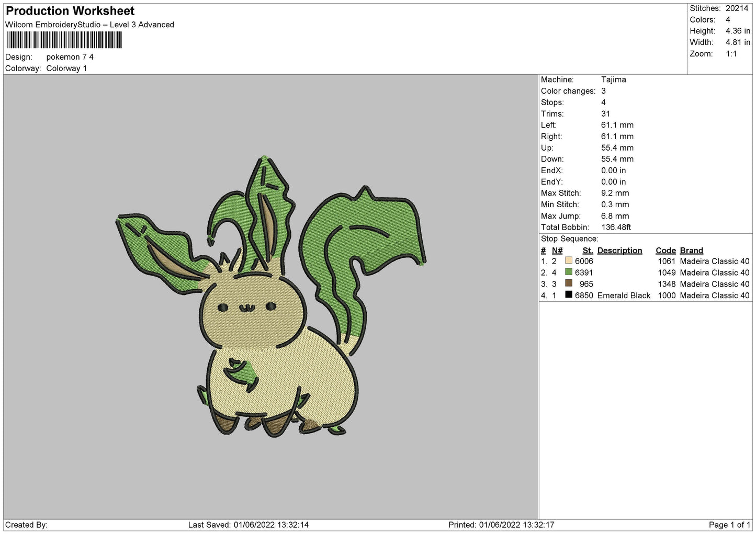Click the 'Code' column header
The image size is (756, 534).
click(x=665, y=251)
